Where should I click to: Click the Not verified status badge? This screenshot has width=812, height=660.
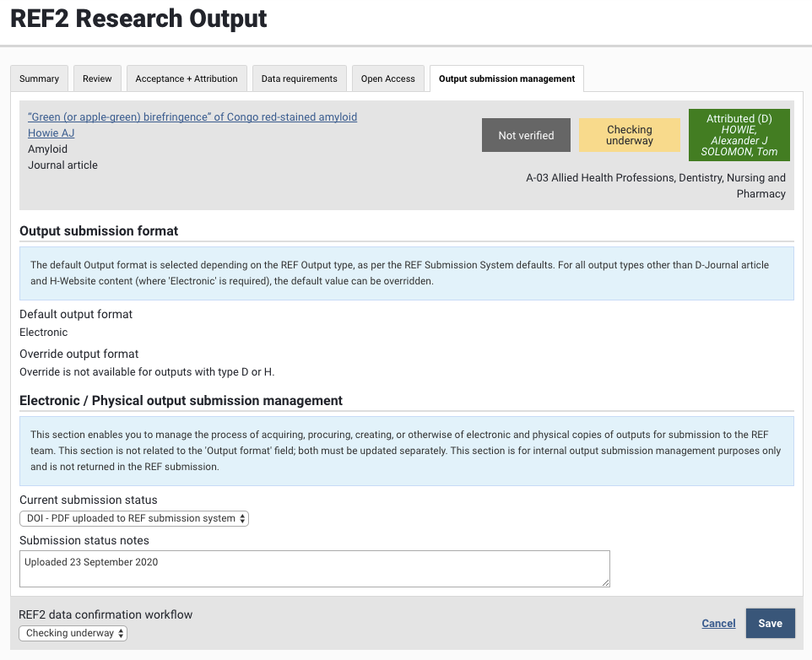pyautogui.click(x=526, y=135)
